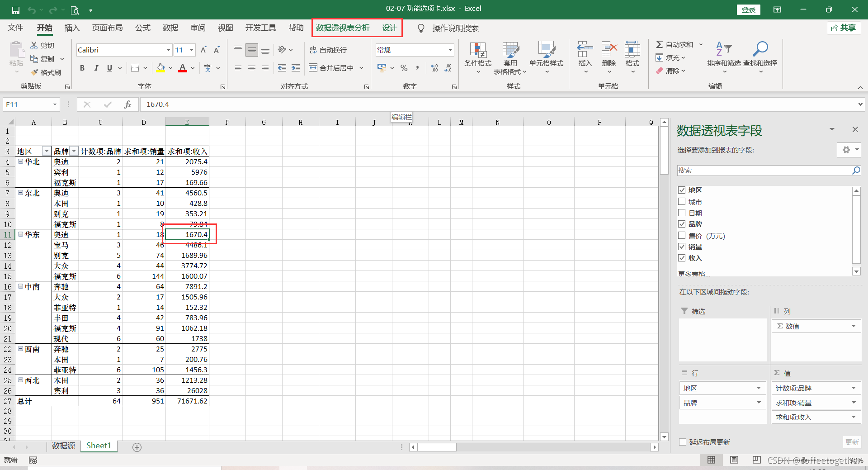Decrease font size with smaller A icon
Image resolution: width=868 pixels, height=470 pixels.
(x=217, y=50)
